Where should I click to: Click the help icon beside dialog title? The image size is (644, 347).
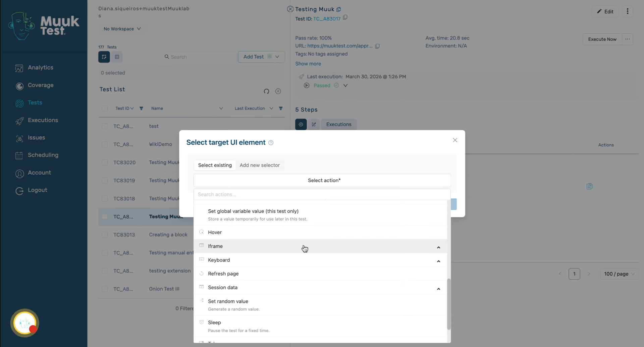coord(271,143)
